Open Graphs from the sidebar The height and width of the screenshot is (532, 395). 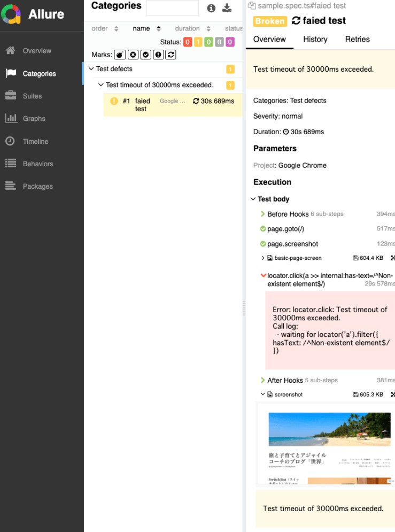34,119
